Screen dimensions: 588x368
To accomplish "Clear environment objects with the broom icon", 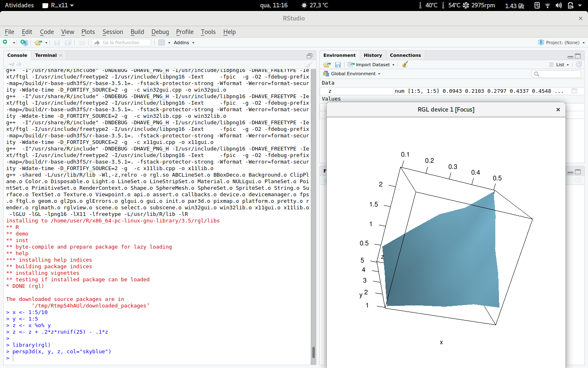I will pyautogui.click(x=405, y=65).
